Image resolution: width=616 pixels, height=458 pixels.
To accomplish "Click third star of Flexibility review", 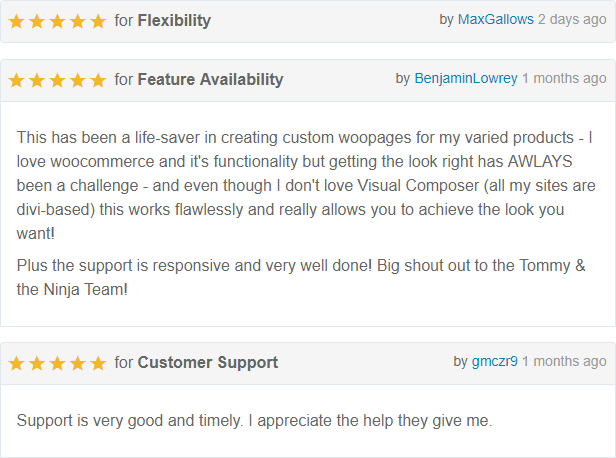I will tap(57, 21).
